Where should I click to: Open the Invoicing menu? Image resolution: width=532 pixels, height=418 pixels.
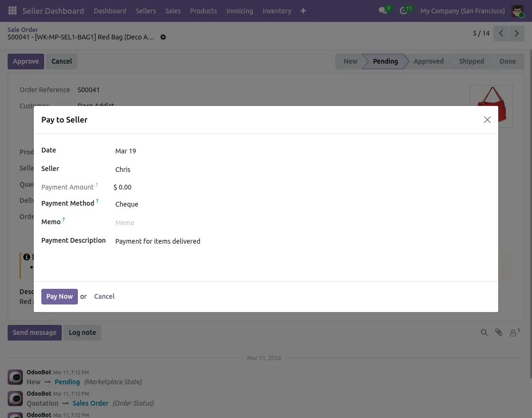coord(239,11)
